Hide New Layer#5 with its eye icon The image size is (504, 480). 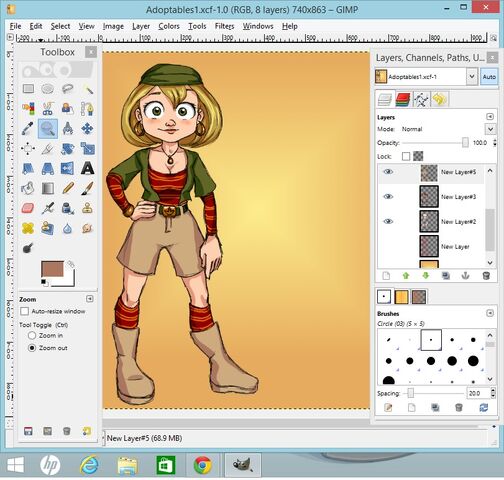coord(388,172)
